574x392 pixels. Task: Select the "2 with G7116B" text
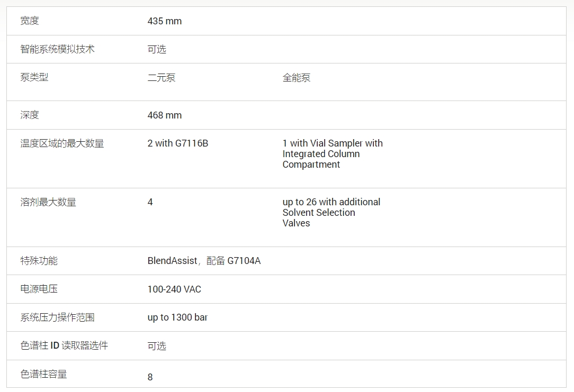click(177, 143)
